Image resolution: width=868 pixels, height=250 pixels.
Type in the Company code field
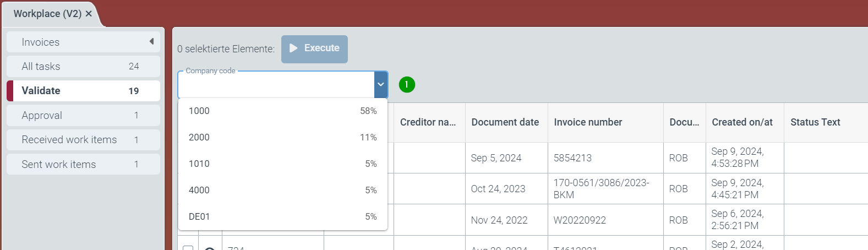coord(275,85)
